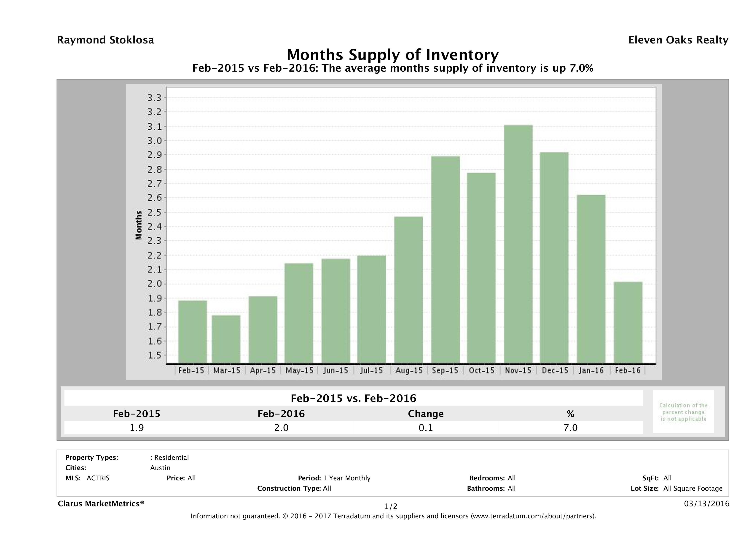
Task: Click the 1 Year Monthly period value
Action: pyautogui.click(x=347, y=478)
